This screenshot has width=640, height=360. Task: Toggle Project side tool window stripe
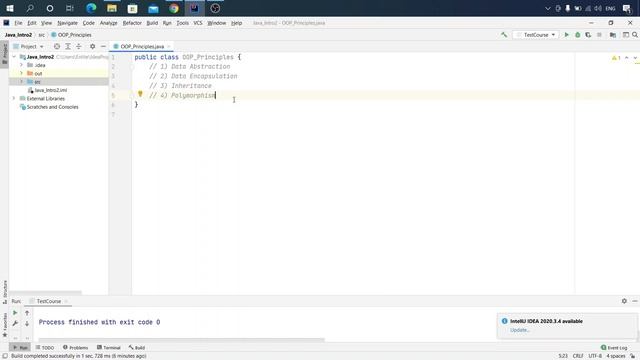(4, 53)
